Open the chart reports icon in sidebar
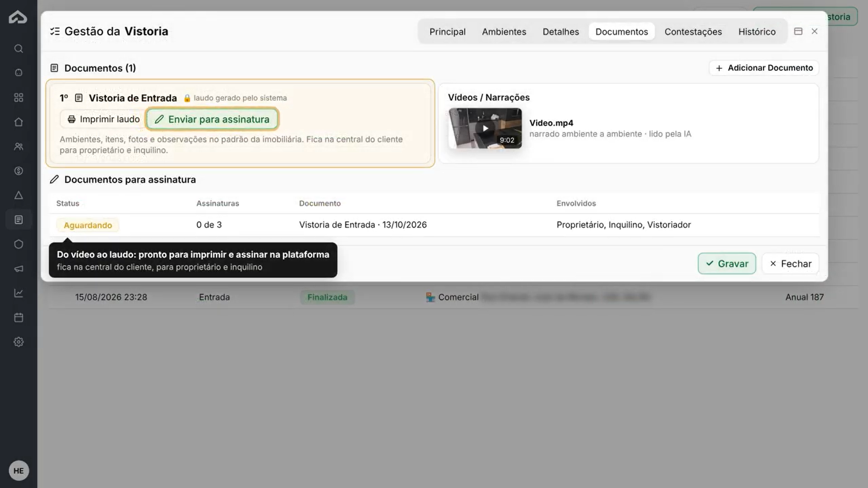The width and height of the screenshot is (868, 488). (19, 293)
